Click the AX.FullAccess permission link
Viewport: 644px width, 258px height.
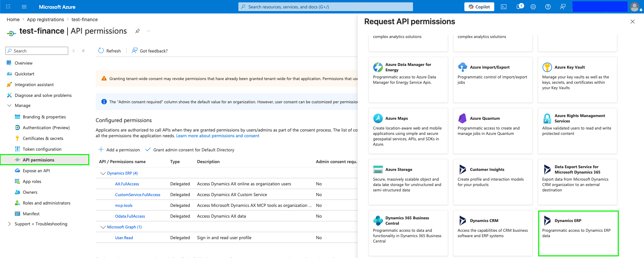click(x=127, y=184)
